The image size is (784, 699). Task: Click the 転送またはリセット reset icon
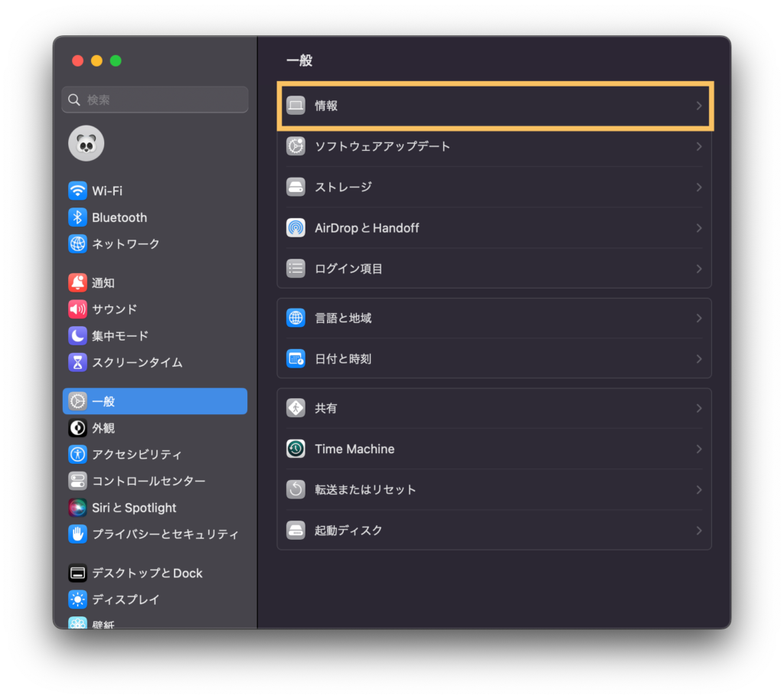click(296, 489)
